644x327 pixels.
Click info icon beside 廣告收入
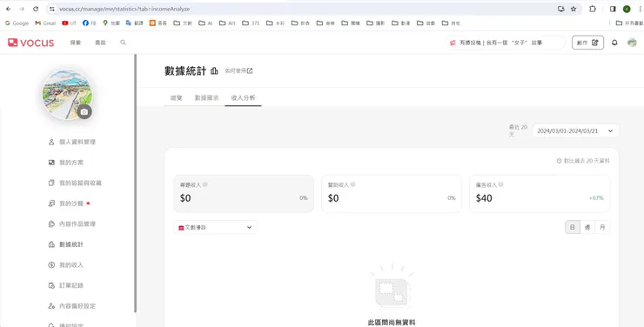500,184
